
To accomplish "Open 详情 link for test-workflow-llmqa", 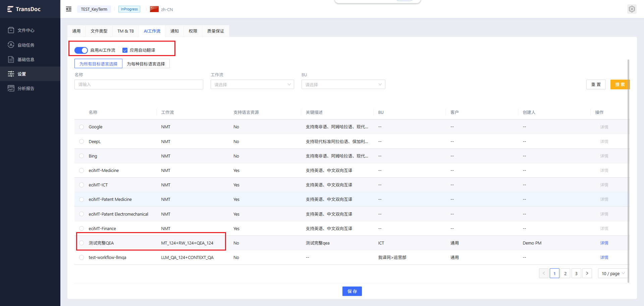I will click(604, 257).
